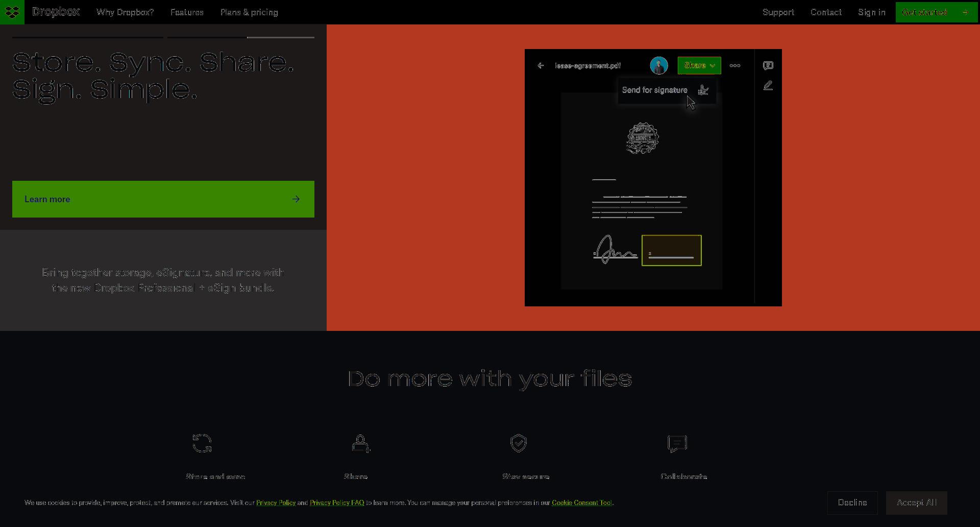Image resolution: width=980 pixels, height=527 pixels.
Task: Choose Send for signature option
Action: [667, 90]
